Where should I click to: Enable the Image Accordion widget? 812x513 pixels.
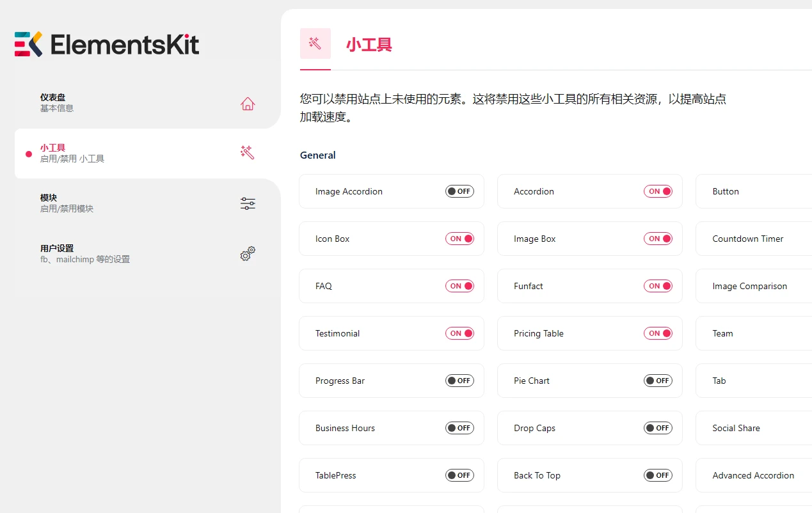click(x=459, y=191)
